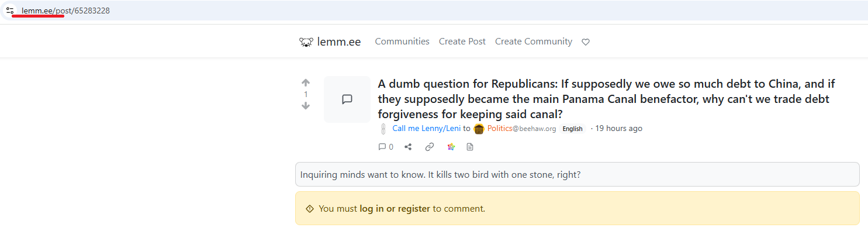Viewport: 868px width, 231px height.
Task: Click the lemm.ee logo home link
Action: click(330, 42)
